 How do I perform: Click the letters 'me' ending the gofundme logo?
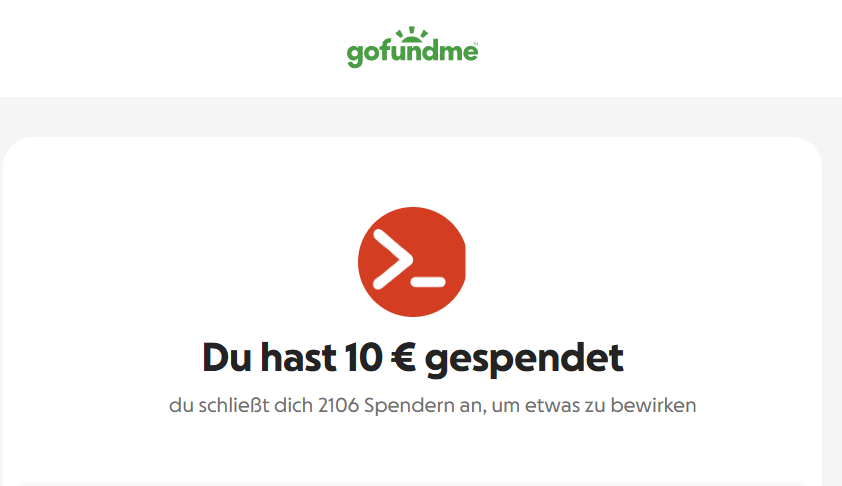pyautogui.click(x=458, y=52)
